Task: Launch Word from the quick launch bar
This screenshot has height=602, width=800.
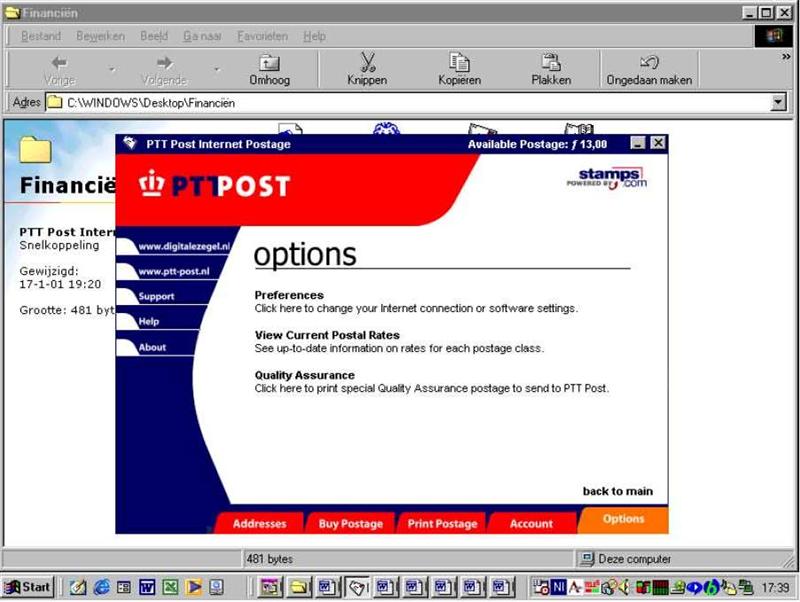Action: point(147,587)
